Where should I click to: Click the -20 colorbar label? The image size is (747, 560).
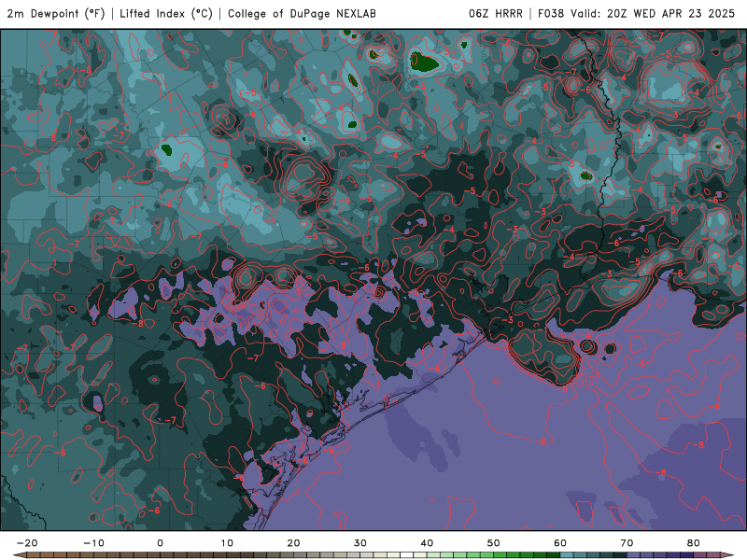(27, 543)
